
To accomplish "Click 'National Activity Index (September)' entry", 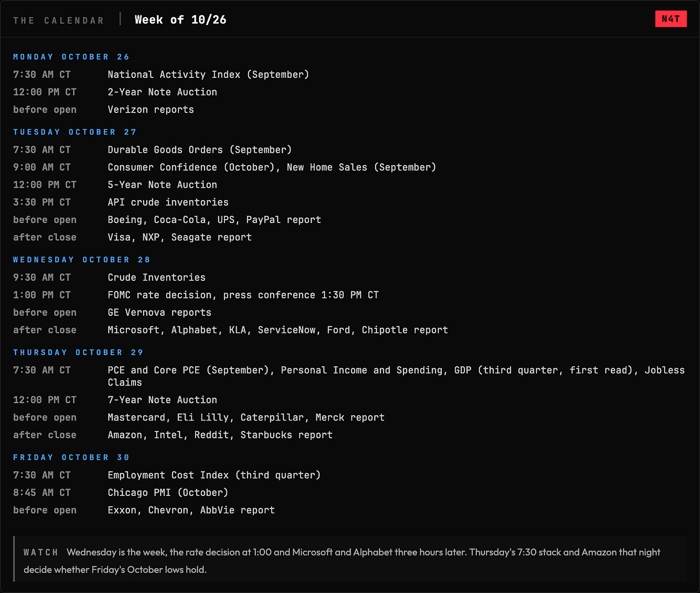I will pos(208,74).
